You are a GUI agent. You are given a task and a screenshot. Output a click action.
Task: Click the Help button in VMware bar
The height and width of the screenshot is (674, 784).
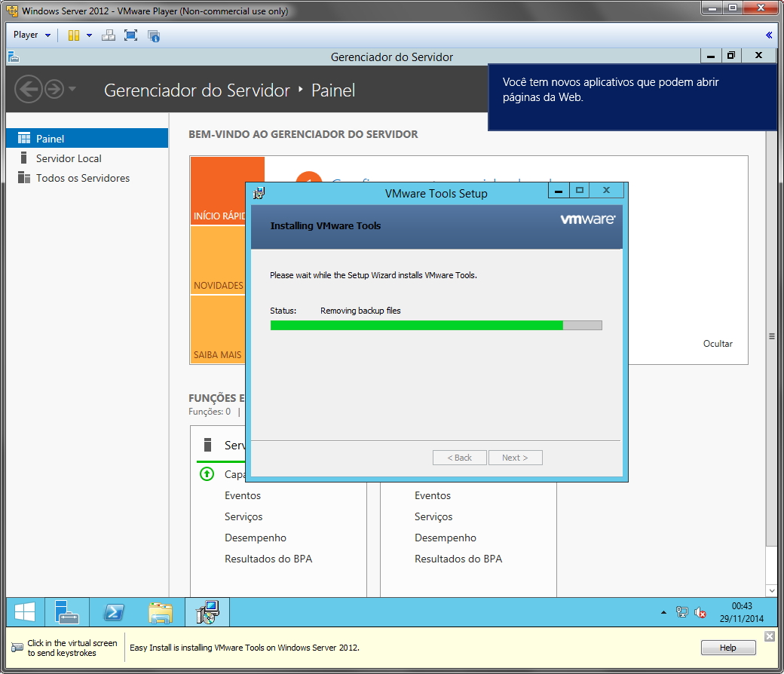click(728, 648)
